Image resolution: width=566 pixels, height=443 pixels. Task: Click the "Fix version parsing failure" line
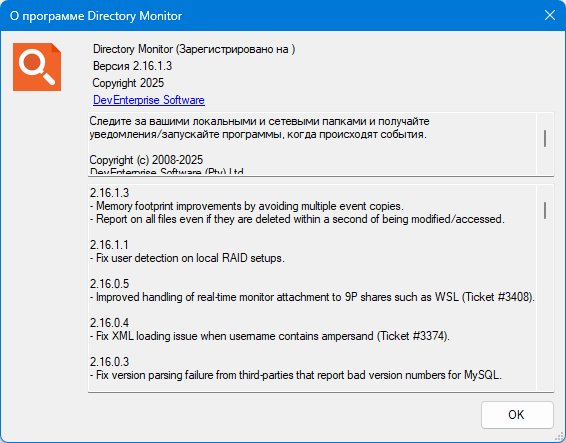click(x=296, y=375)
